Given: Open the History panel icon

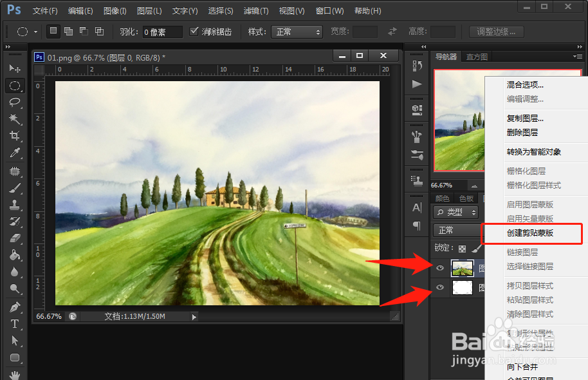Looking at the screenshot, I should point(417,66).
